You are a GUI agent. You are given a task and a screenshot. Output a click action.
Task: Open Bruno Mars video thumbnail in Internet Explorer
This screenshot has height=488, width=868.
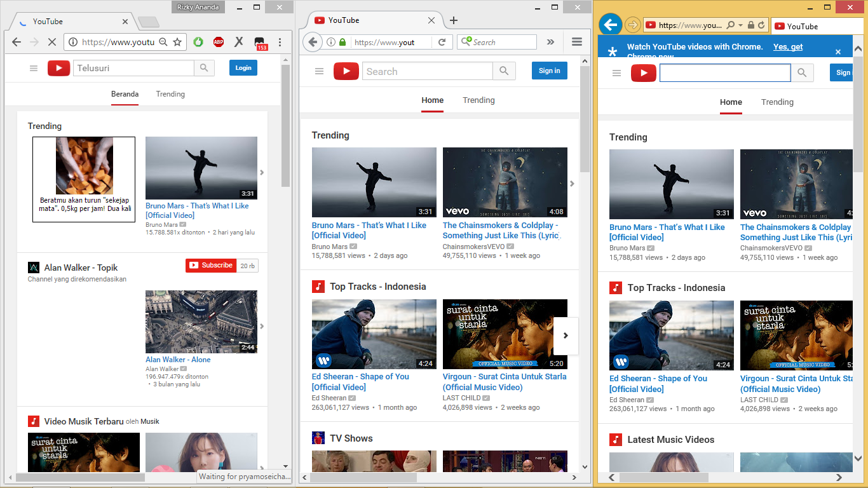[x=671, y=184]
